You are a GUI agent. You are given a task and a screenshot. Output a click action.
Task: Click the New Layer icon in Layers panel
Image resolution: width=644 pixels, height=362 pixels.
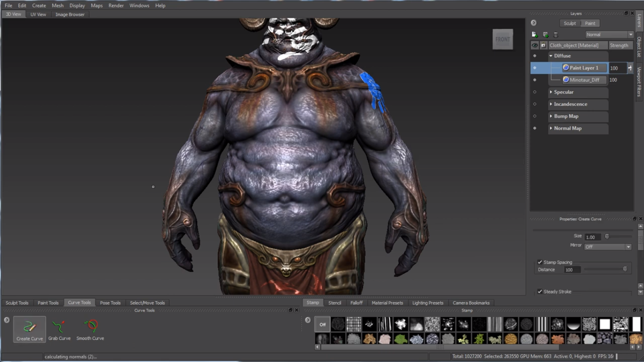click(x=535, y=34)
